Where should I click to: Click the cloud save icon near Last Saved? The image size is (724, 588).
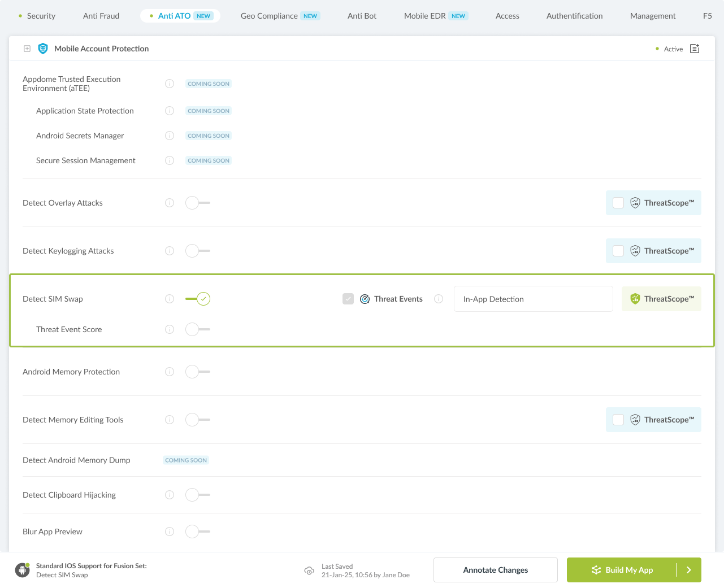[x=309, y=570]
